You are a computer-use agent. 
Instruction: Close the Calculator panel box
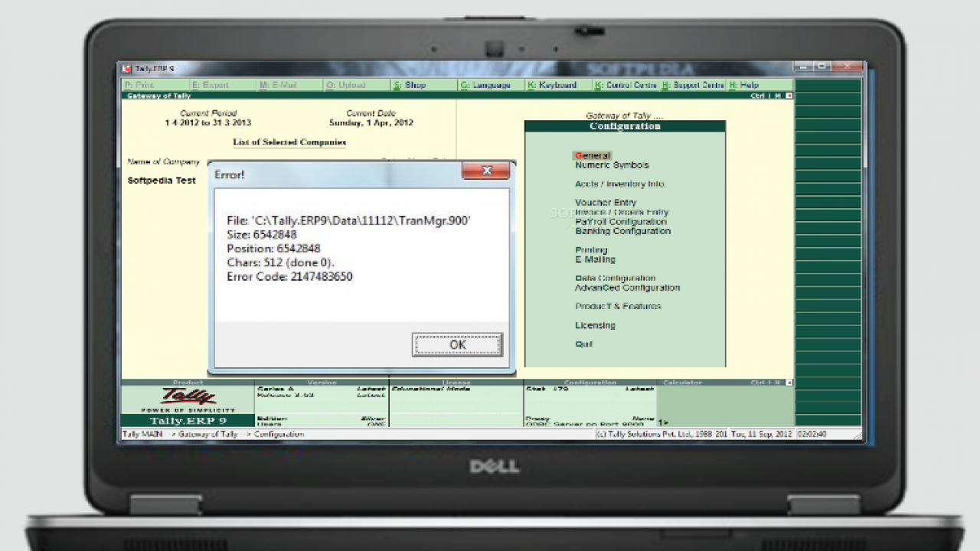tap(789, 382)
